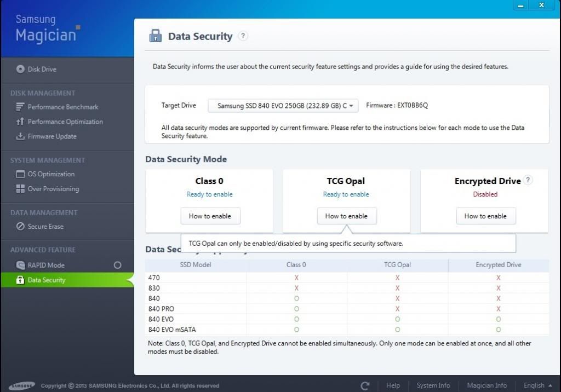The height and width of the screenshot is (392, 561).
Task: Open System Info in footer
Action: [x=433, y=385]
